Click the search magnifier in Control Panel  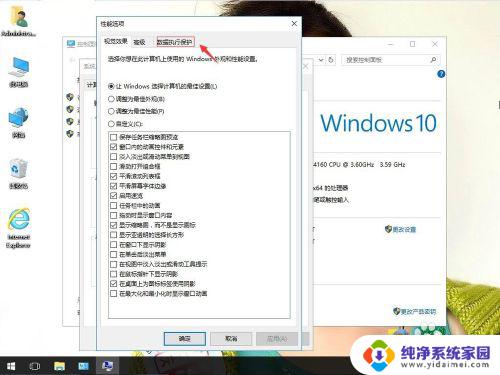[x=433, y=60]
